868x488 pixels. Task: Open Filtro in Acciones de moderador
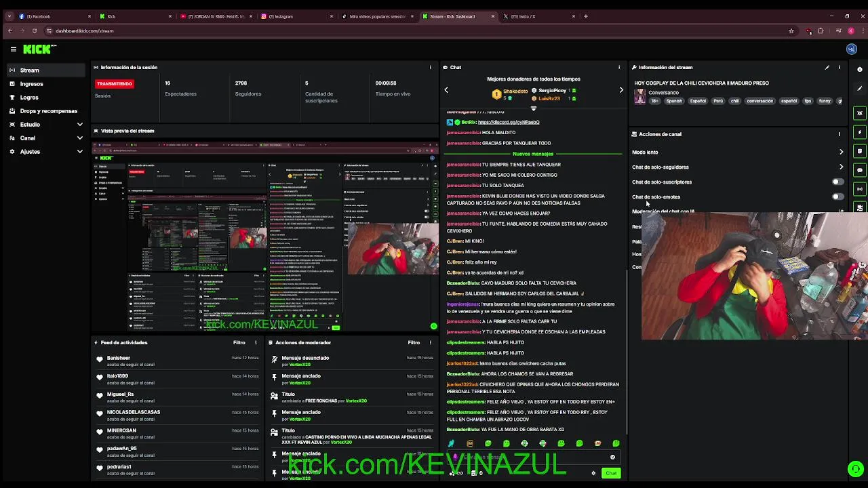coord(414,342)
